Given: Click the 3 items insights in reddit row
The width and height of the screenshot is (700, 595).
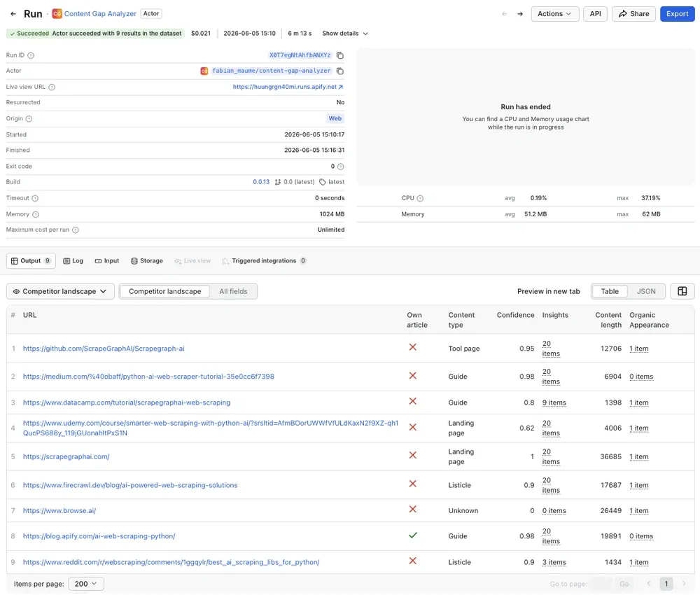Looking at the screenshot, I should coord(554,562).
